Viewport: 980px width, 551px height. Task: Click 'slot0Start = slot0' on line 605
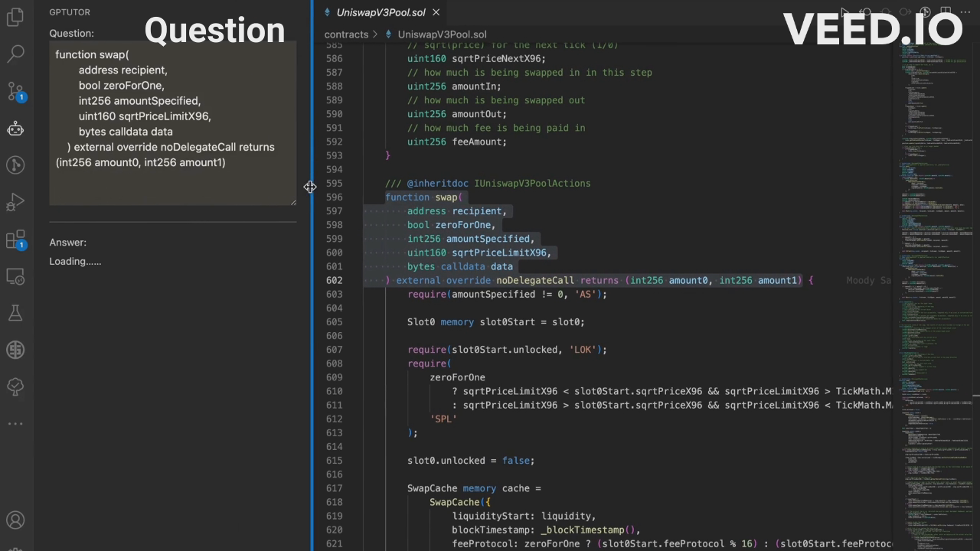(529, 322)
